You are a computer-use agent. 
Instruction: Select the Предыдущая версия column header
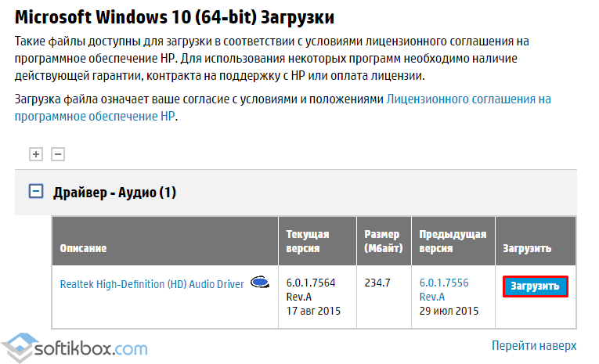coord(453,241)
